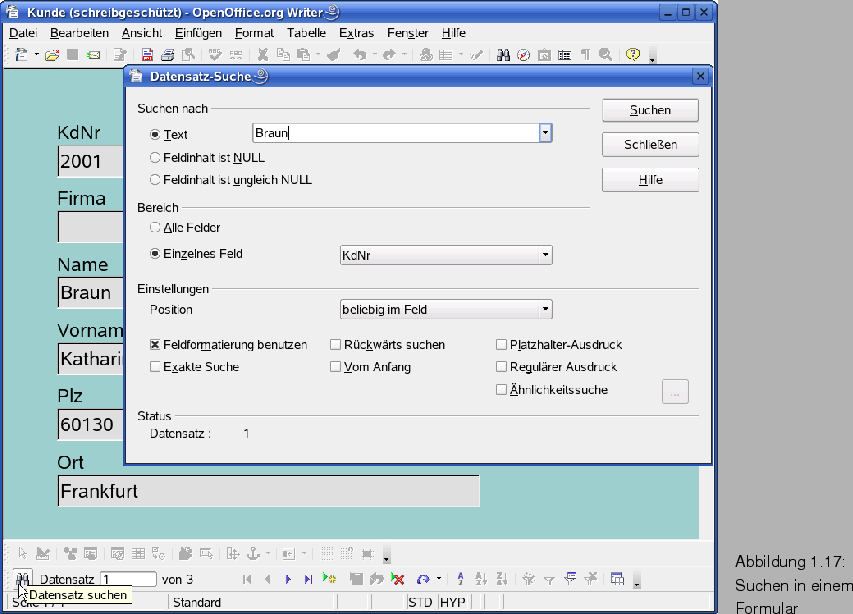Open the Navigator compass icon
Viewport: 853px width, 614px height.
pos(523,55)
